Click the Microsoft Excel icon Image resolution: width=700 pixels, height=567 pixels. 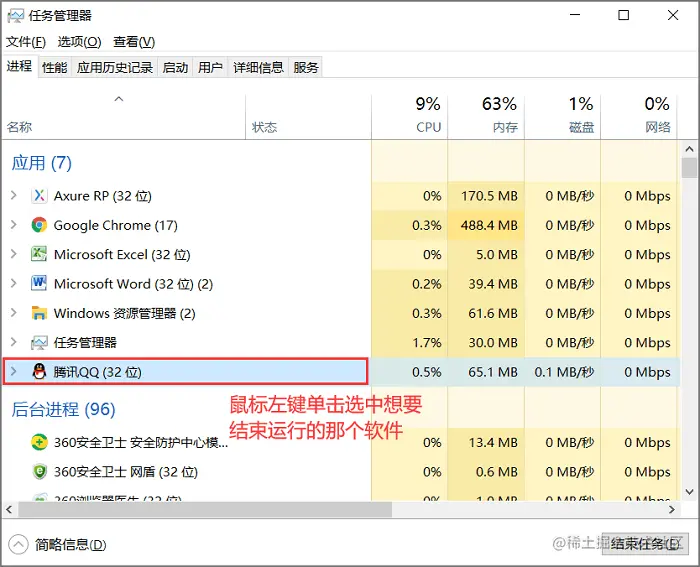click(x=39, y=254)
